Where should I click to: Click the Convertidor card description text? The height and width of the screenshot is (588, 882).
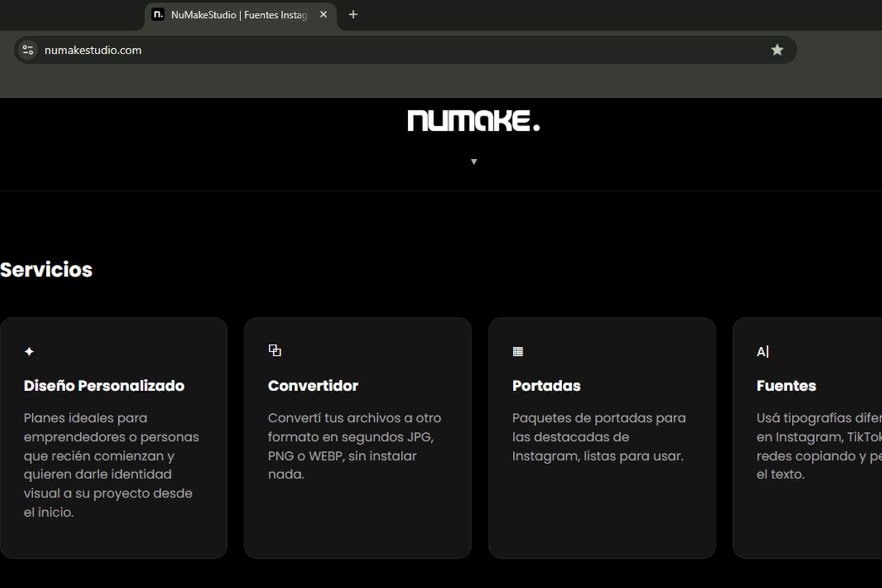click(x=353, y=446)
